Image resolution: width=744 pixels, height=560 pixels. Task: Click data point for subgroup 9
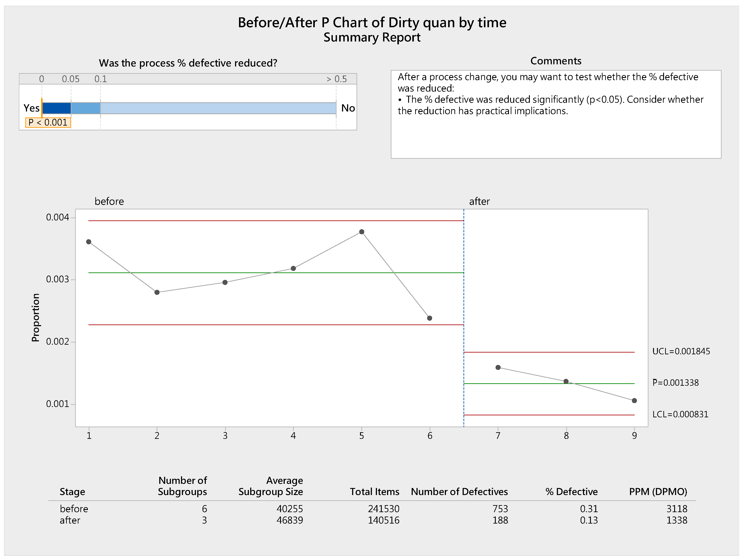point(634,401)
